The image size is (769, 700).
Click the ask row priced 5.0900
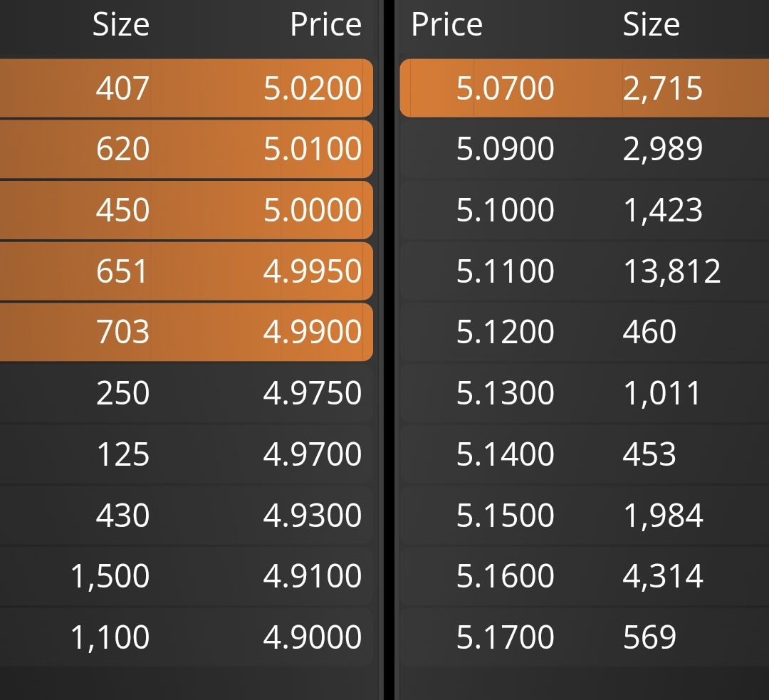[585, 149]
